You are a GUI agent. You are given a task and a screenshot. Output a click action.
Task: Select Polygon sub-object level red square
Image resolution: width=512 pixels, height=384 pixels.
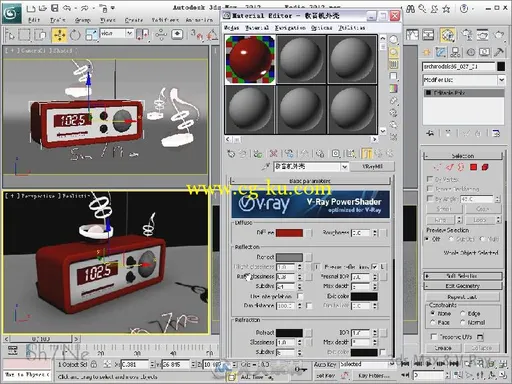point(473,167)
